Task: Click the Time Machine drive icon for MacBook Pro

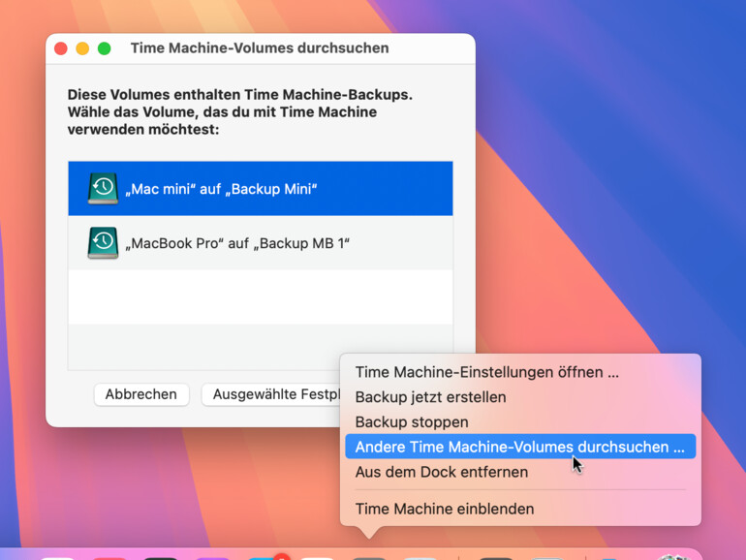Action: (x=103, y=243)
